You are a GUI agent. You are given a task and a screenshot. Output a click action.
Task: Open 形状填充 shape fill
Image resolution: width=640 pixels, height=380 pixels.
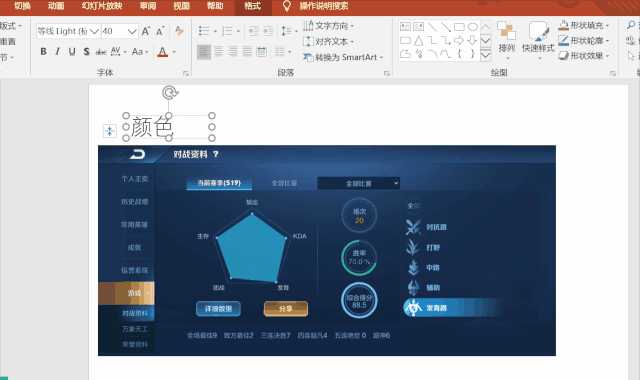584,25
